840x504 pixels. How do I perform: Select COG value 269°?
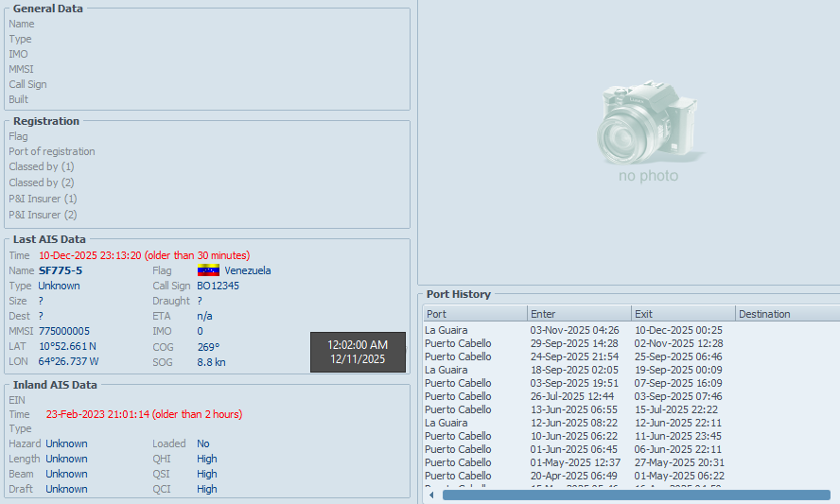point(208,347)
